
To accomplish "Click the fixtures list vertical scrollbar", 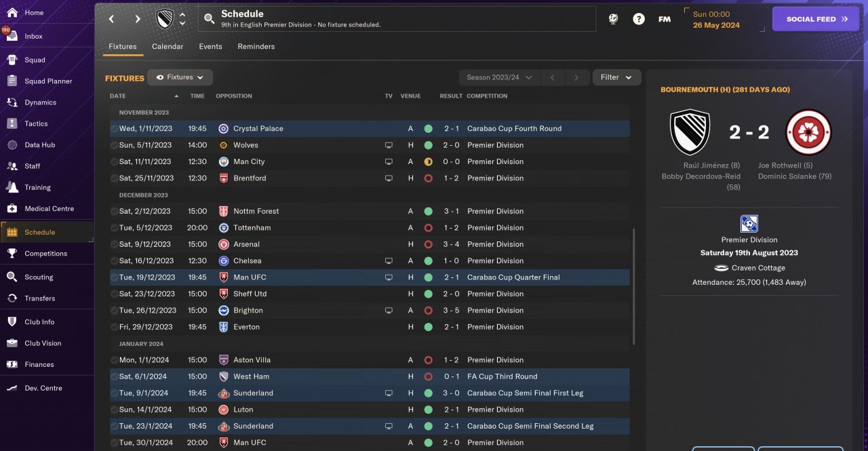I will point(634,285).
